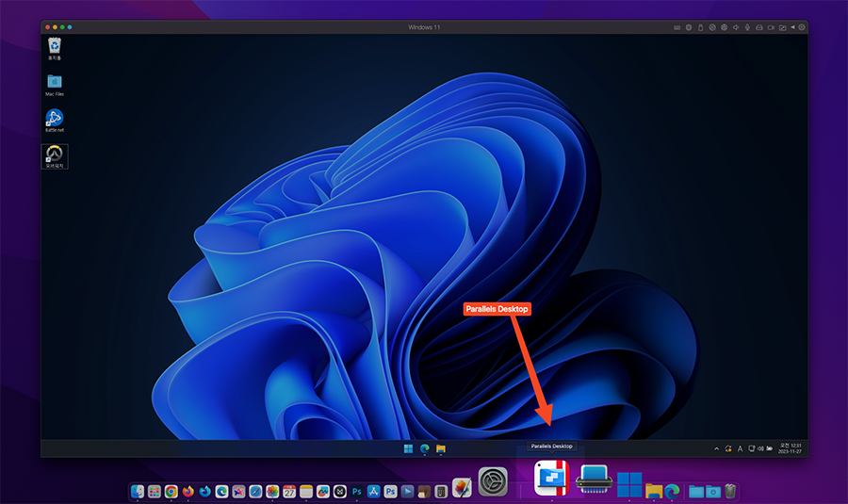848x504 pixels.
Task: Click the shared folder icon in Parallels title bar
Action: pyautogui.click(x=783, y=27)
